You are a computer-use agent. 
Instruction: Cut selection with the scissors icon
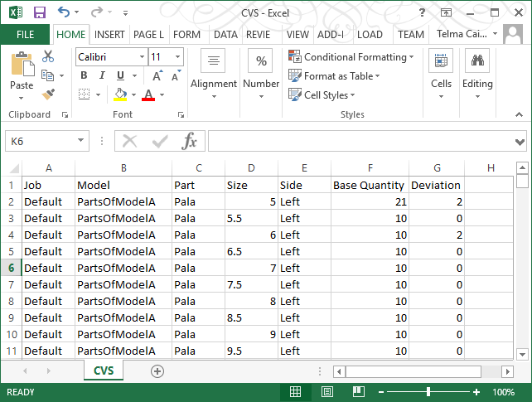[x=48, y=56]
